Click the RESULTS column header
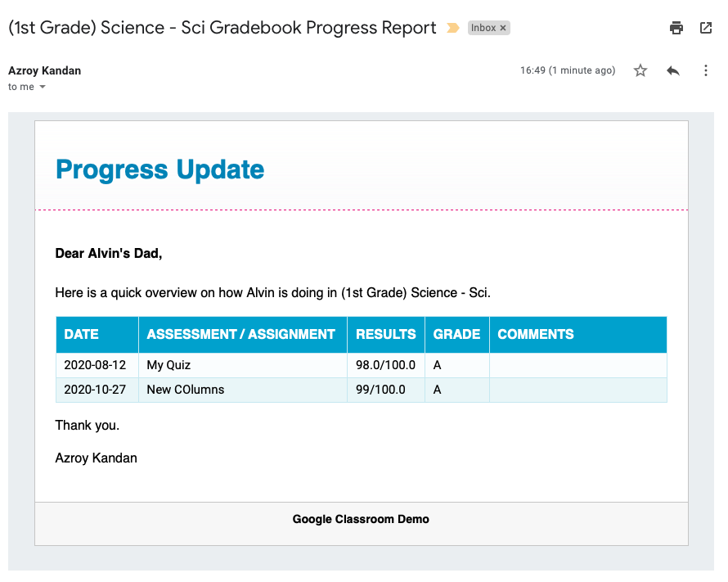 (386, 334)
